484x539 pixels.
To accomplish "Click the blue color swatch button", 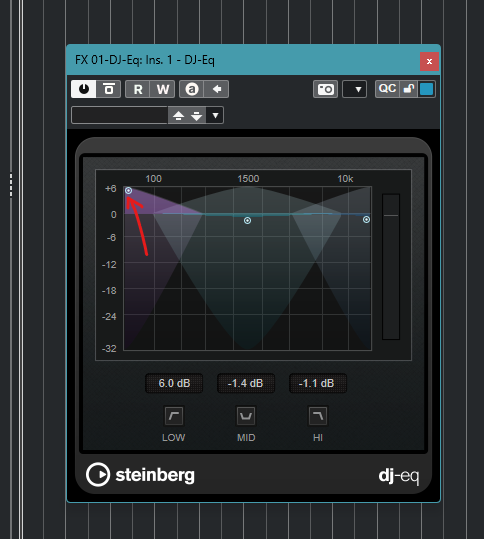I will coord(427,89).
